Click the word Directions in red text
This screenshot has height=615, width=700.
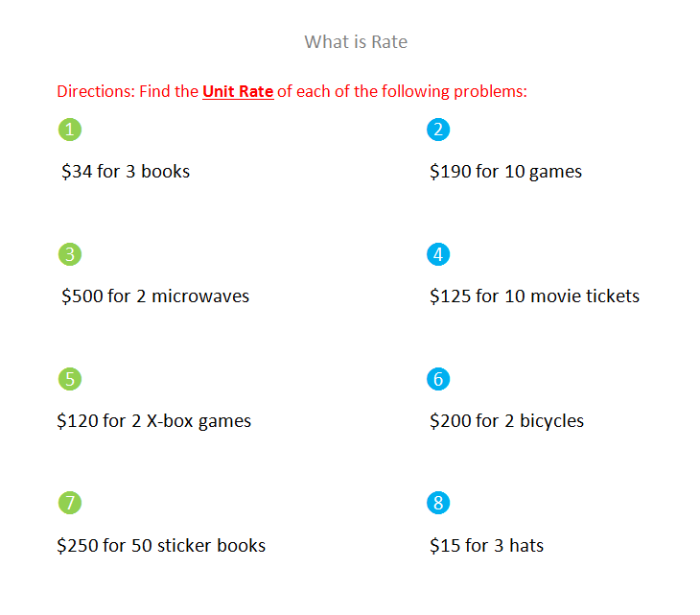coord(96,91)
